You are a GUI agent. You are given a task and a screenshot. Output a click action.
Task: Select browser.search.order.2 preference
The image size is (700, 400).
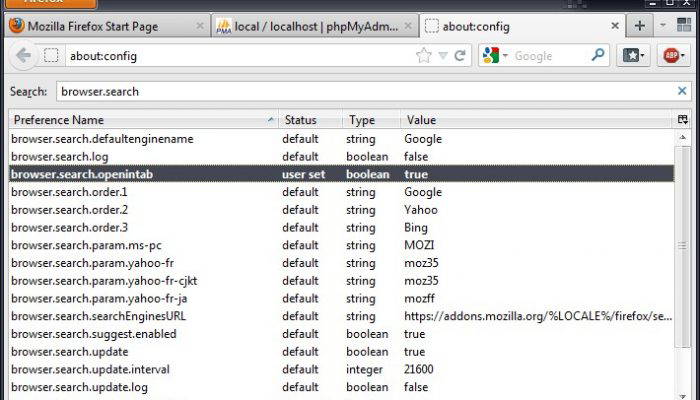coord(69,210)
